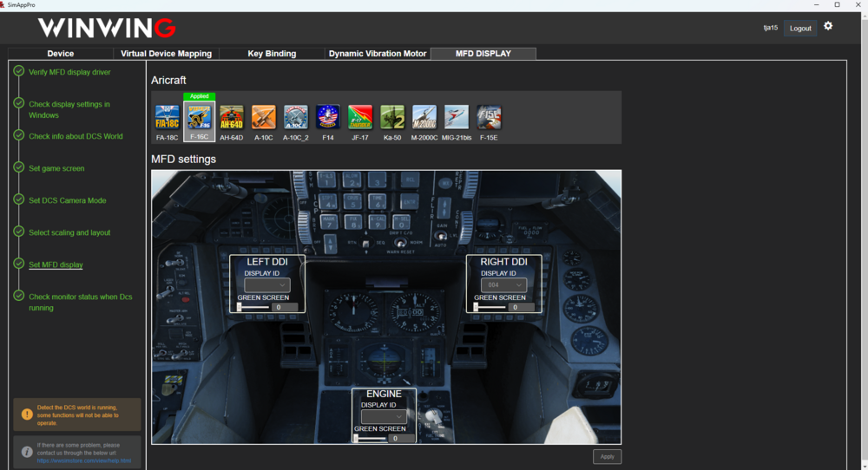Image resolution: width=868 pixels, height=470 pixels.
Task: Choose the JF-17 aircraft icon
Action: 360,118
